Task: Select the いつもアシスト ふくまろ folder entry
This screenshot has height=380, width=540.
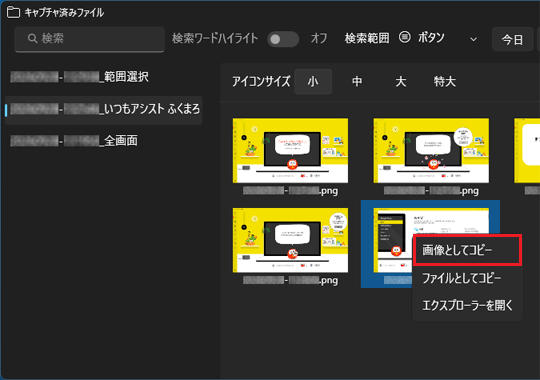Action: point(103,109)
